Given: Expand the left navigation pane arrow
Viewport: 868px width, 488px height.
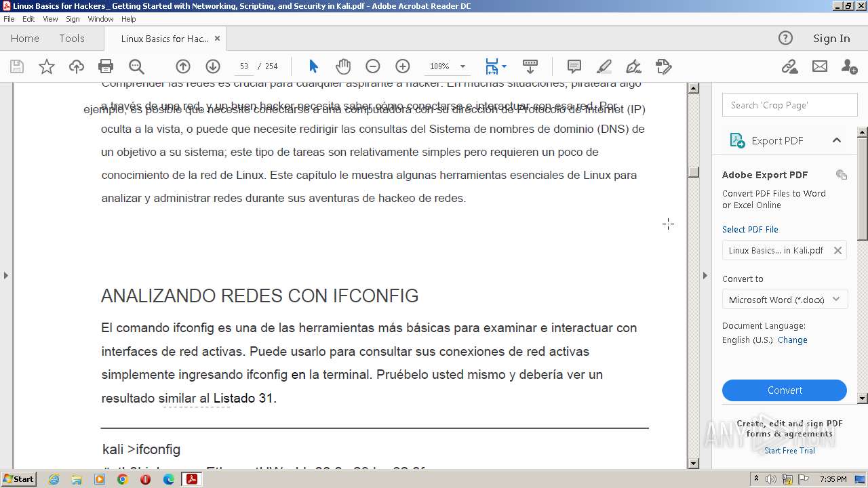Looking at the screenshot, I should click(6, 275).
